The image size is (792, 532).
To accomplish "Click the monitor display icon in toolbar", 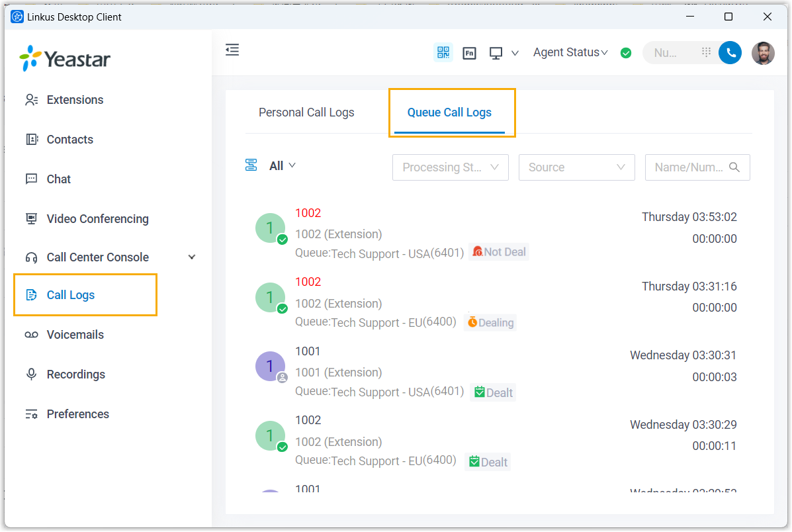I will pos(496,53).
